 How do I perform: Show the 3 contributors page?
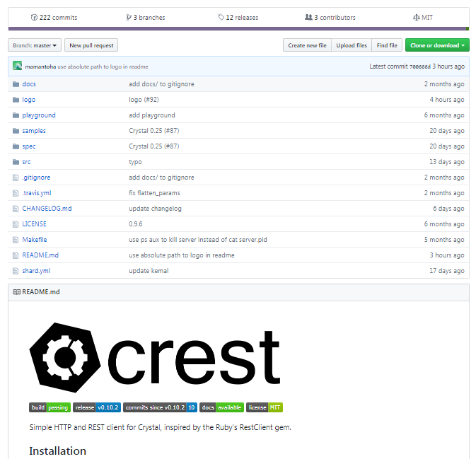click(x=330, y=18)
